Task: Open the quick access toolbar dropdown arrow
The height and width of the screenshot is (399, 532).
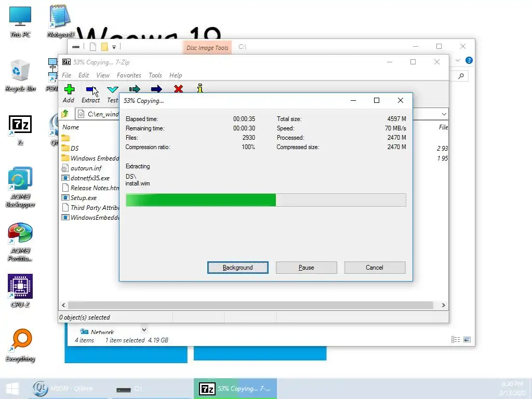Action: [x=114, y=47]
